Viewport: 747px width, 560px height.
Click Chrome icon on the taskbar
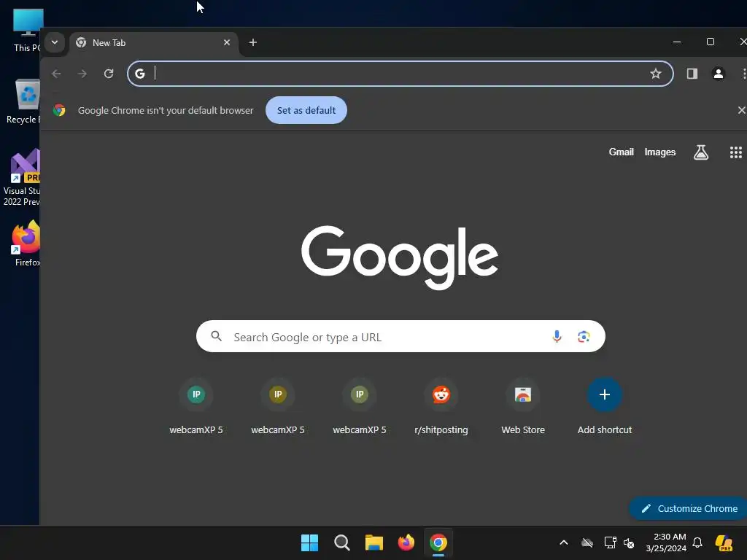click(438, 542)
